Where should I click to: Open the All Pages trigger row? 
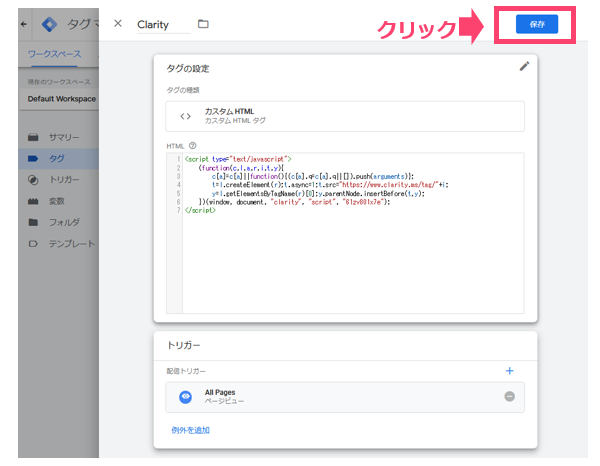click(345, 397)
